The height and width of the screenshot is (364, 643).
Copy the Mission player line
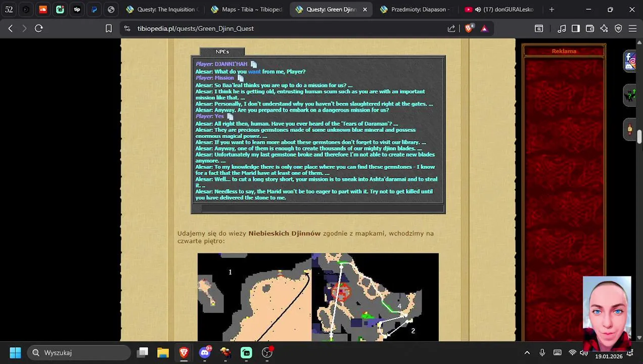(x=241, y=78)
